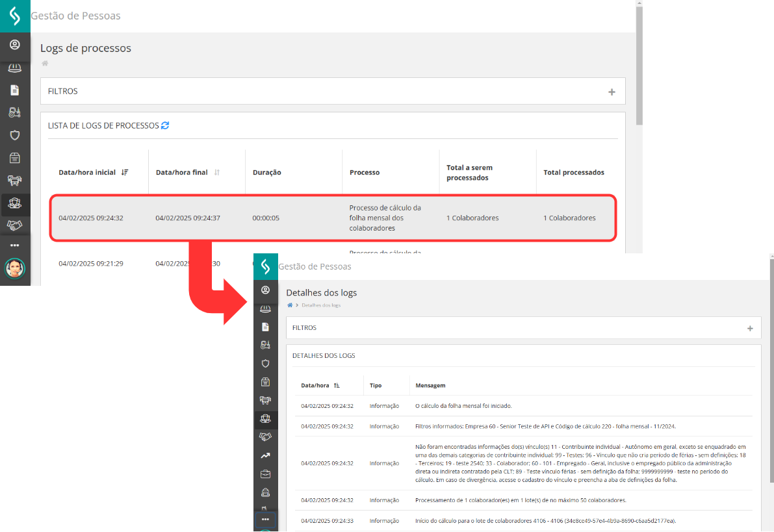Sort by Data/hora final column icon

(x=216, y=172)
